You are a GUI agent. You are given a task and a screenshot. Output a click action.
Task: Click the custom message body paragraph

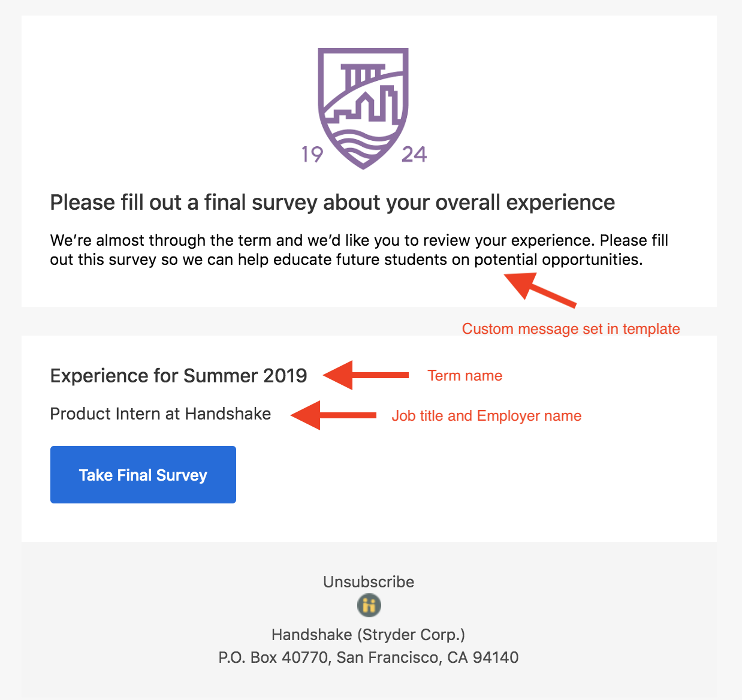pos(359,250)
